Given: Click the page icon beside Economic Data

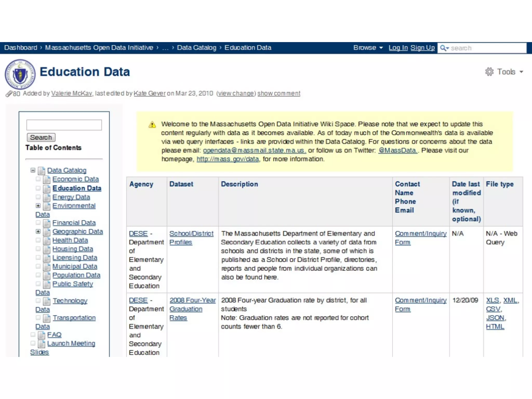Looking at the screenshot, I should 47,179.
